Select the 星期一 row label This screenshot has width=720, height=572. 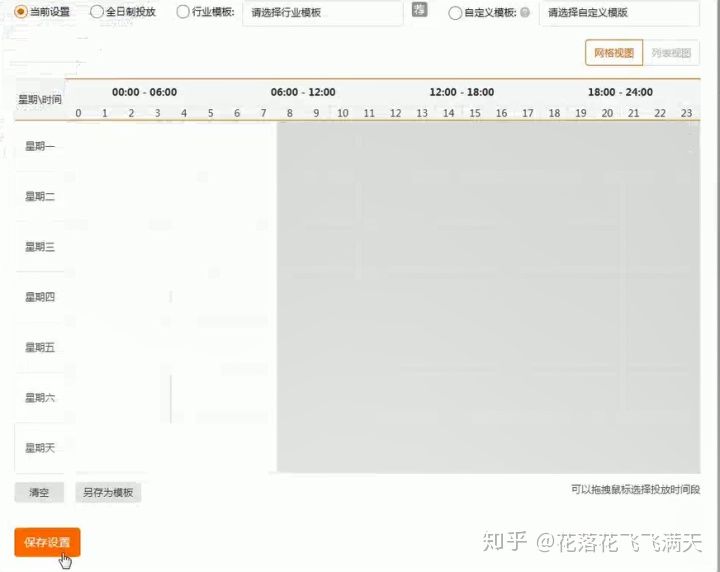point(40,147)
